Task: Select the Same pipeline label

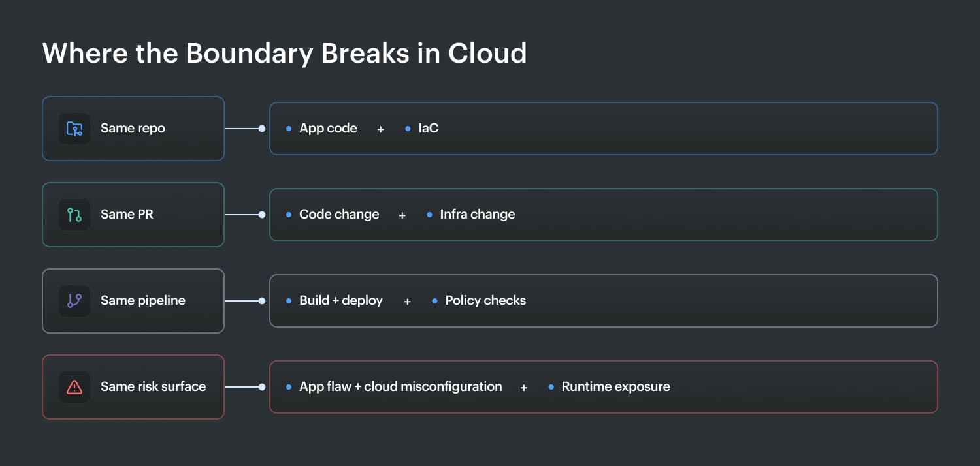Action: [x=143, y=301]
